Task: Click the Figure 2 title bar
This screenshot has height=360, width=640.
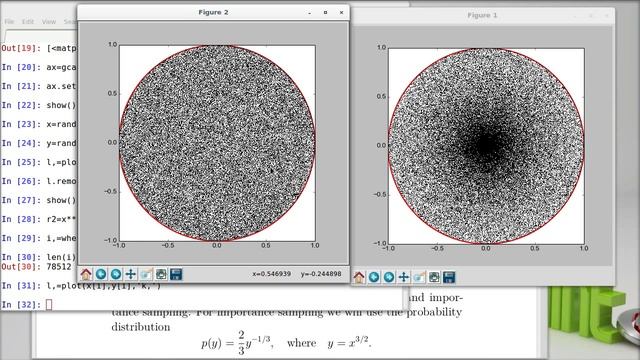Action: [x=213, y=12]
